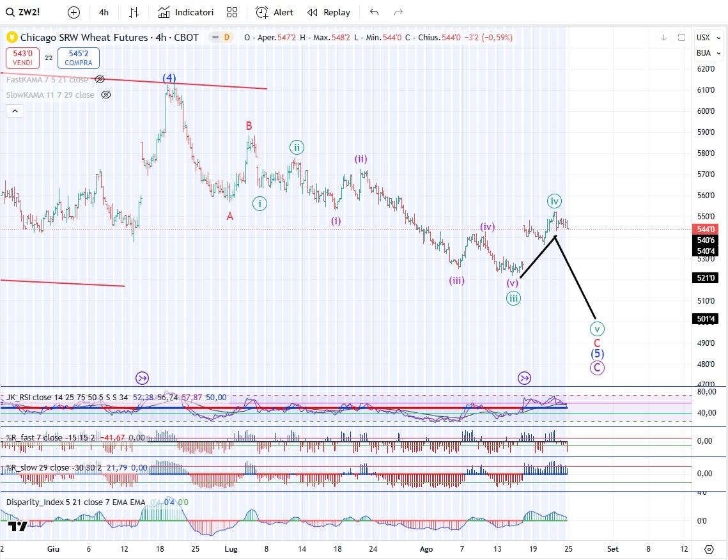Collapse the indicator legend with chevron
The width and height of the screenshot is (728, 560).
(15, 111)
